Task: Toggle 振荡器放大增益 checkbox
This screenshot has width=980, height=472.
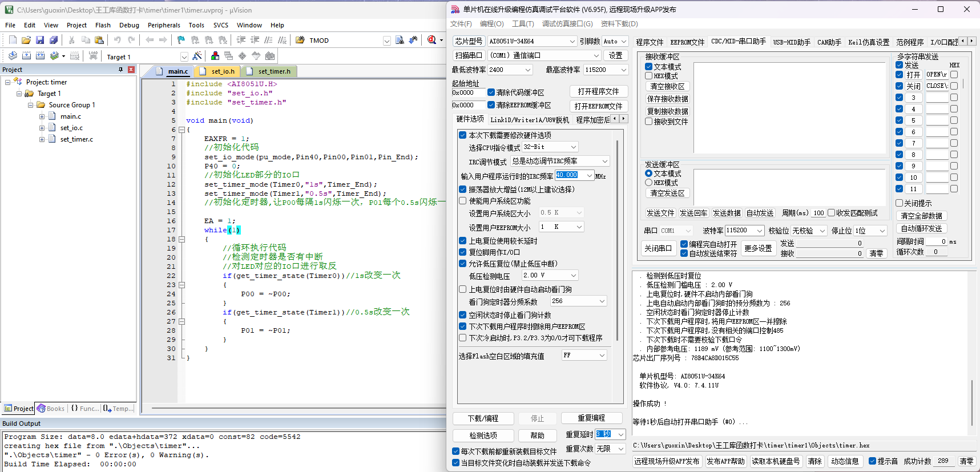Action: pyautogui.click(x=463, y=189)
